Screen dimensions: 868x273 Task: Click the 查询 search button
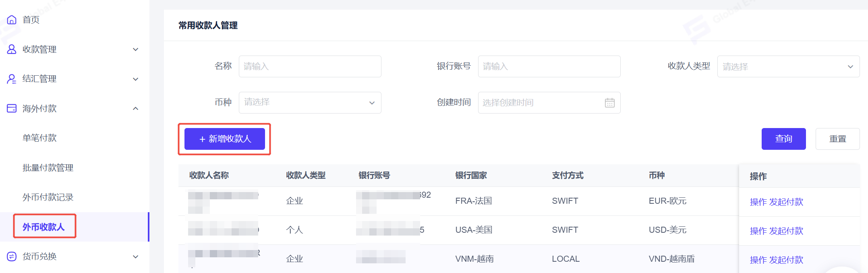783,139
